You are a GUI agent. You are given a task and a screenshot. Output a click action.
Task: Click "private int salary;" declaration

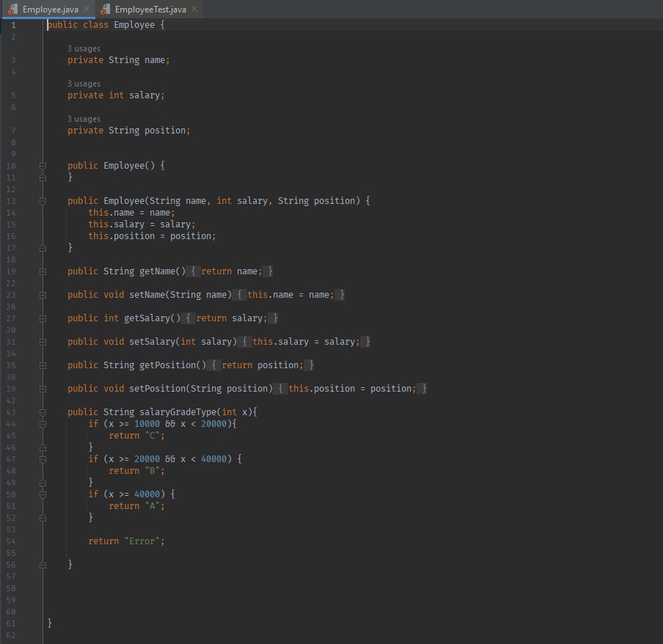(x=117, y=95)
